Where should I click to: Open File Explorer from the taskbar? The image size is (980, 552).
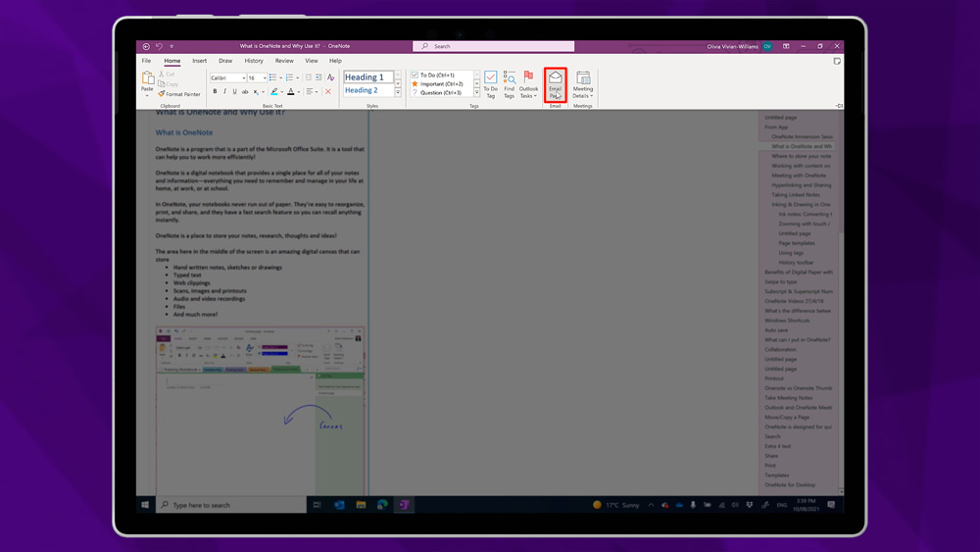tap(361, 505)
